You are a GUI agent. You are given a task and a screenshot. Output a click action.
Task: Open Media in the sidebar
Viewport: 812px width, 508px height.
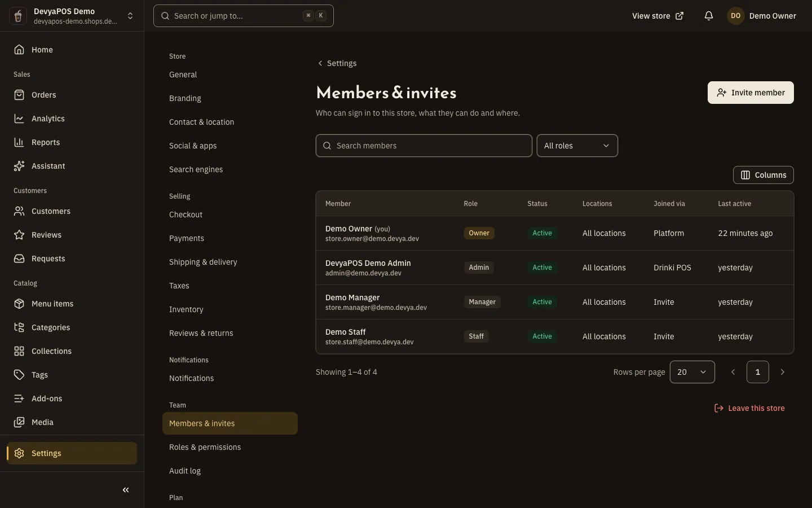point(72,422)
